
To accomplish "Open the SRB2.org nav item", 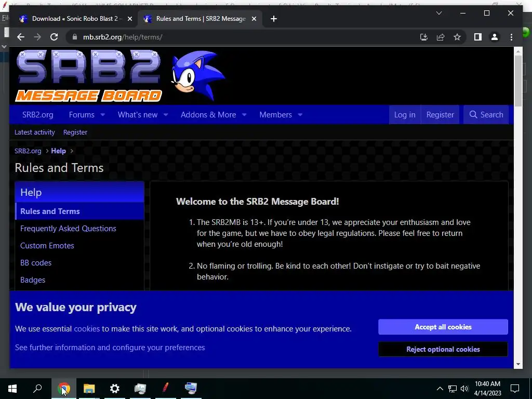I will [x=37, y=115].
